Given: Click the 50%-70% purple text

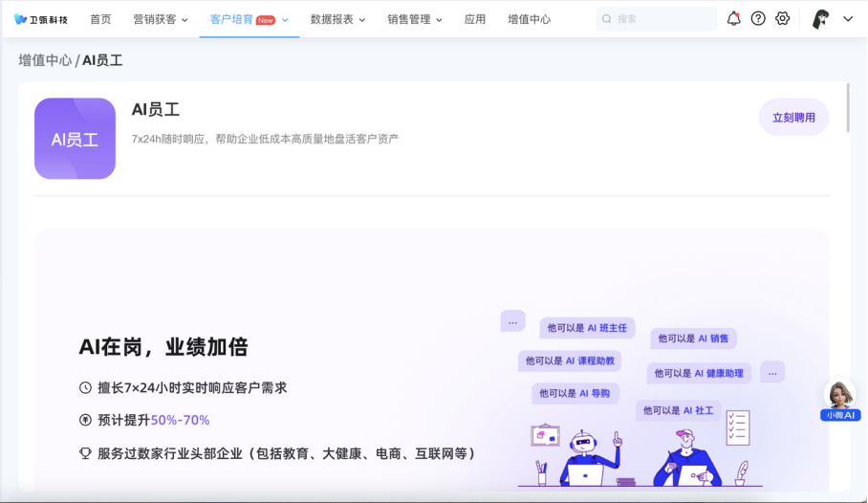Looking at the screenshot, I should 180,420.
